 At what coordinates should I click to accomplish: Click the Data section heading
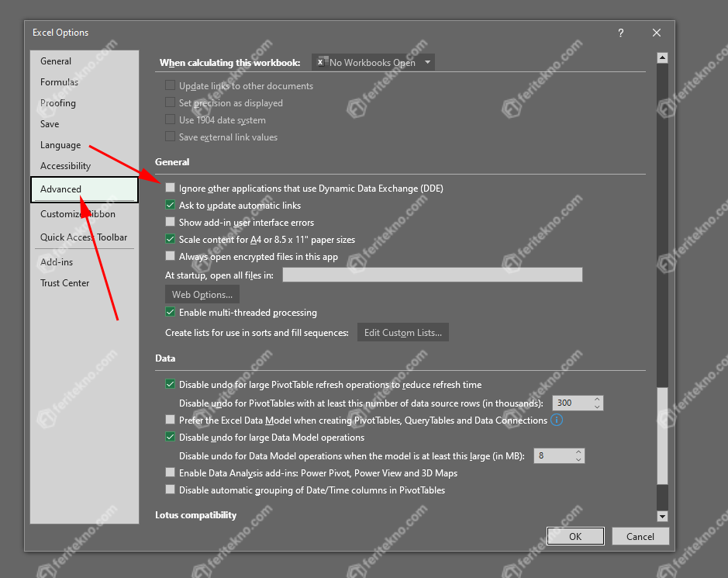(165, 358)
